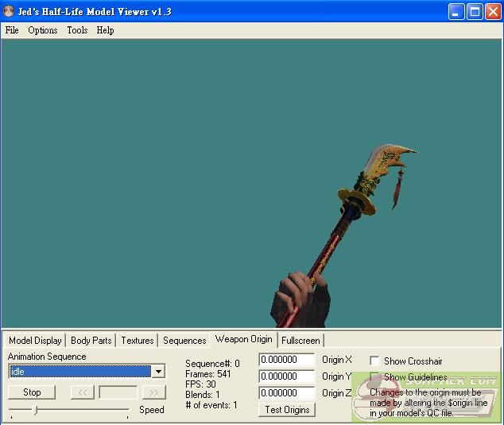Open the Help menu
The image size is (504, 425).
tap(105, 30)
